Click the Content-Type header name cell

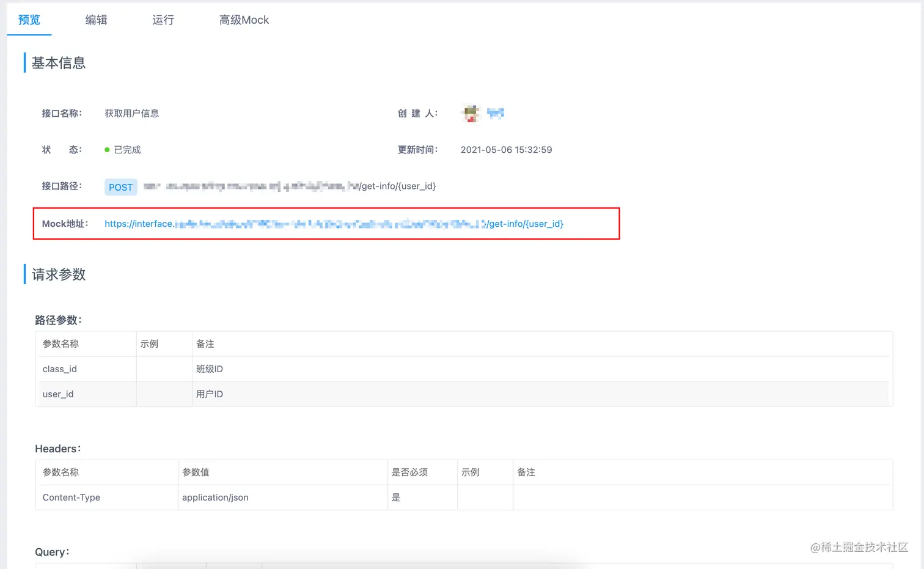107,497
